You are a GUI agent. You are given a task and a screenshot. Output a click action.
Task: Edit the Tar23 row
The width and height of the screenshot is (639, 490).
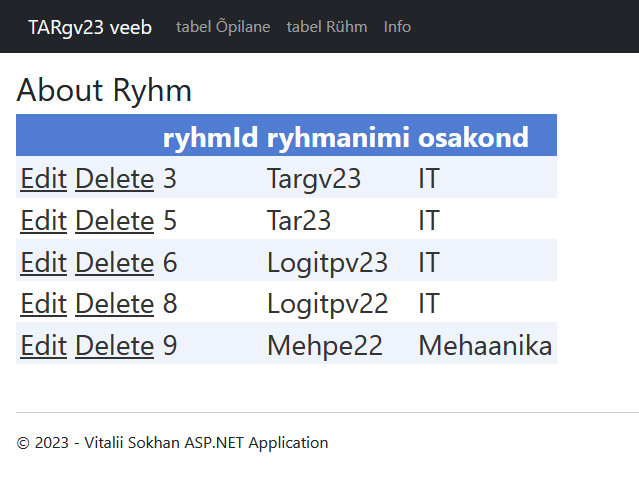tap(44, 221)
